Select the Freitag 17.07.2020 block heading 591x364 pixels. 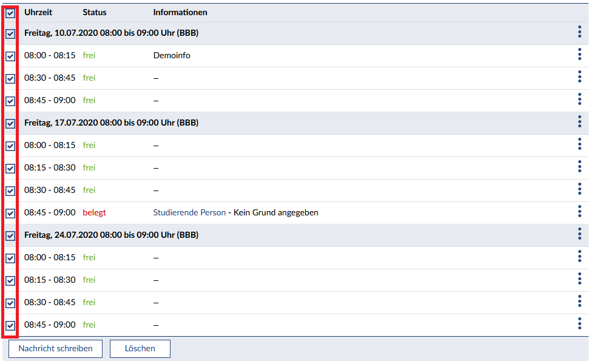pyautogui.click(x=111, y=123)
